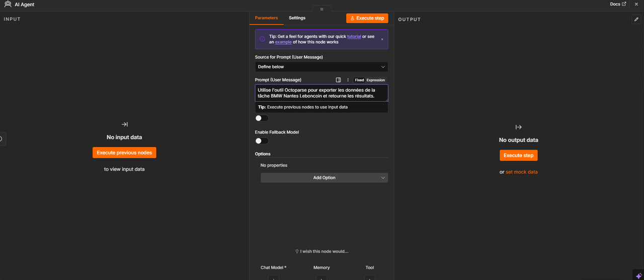Enable the Fallback Model switch

point(262,141)
